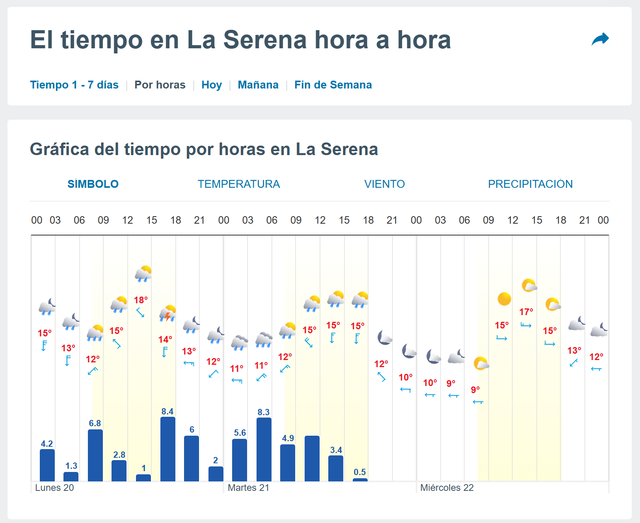Viewport: 640px width, 523px height.
Task: Click the night rain icon above Lunes 15°
Action: click(47, 307)
